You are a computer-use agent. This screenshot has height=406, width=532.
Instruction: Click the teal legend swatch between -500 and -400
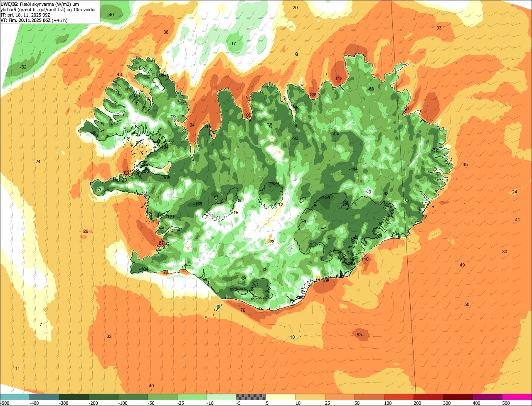[15, 397]
